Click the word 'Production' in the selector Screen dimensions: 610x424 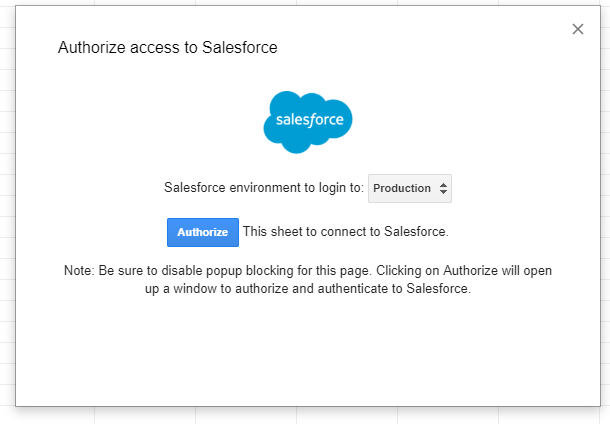click(402, 188)
